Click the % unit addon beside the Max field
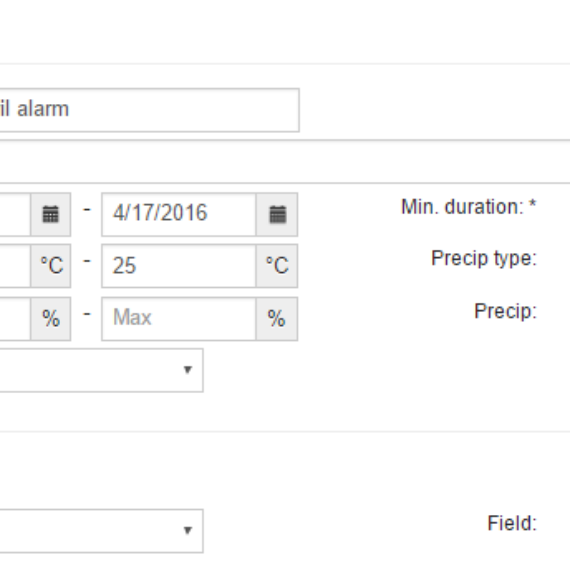This screenshot has width=570, height=570. [x=277, y=319]
